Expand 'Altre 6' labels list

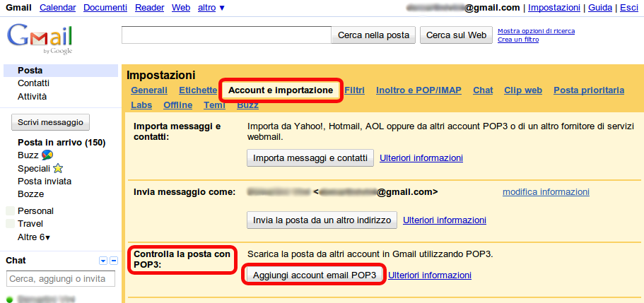point(34,237)
